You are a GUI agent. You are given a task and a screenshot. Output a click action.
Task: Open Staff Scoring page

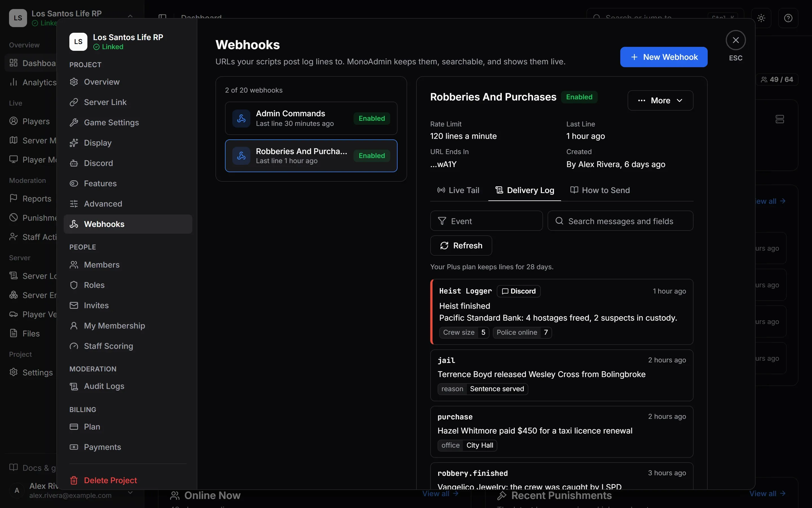tap(127, 346)
